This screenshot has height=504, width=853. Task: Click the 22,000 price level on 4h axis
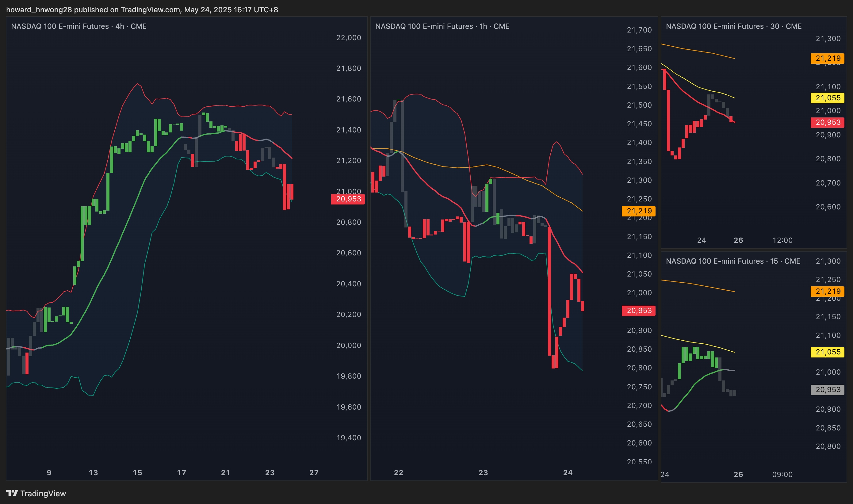click(348, 38)
